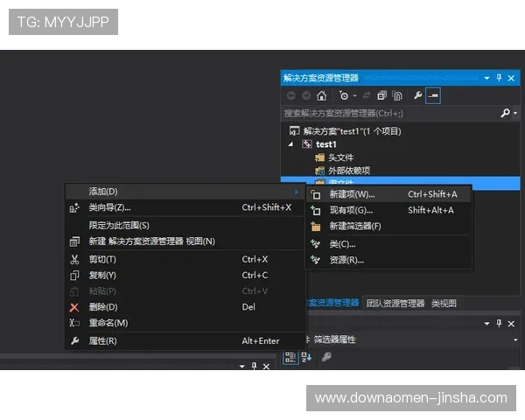This screenshot has width=525, height=420.
Task: Click the Collapse All icon in Solution Explorer
Action: (381, 96)
